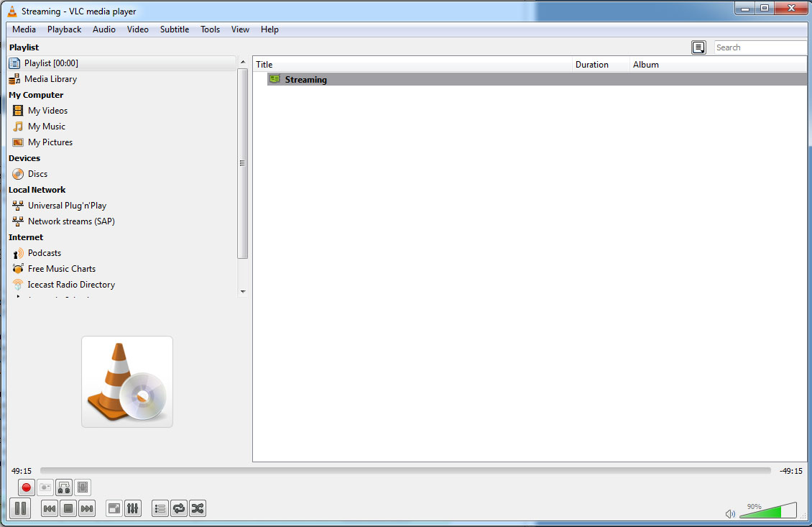The image size is (812, 527).
Task: Open the Help menu
Action: coord(269,29)
